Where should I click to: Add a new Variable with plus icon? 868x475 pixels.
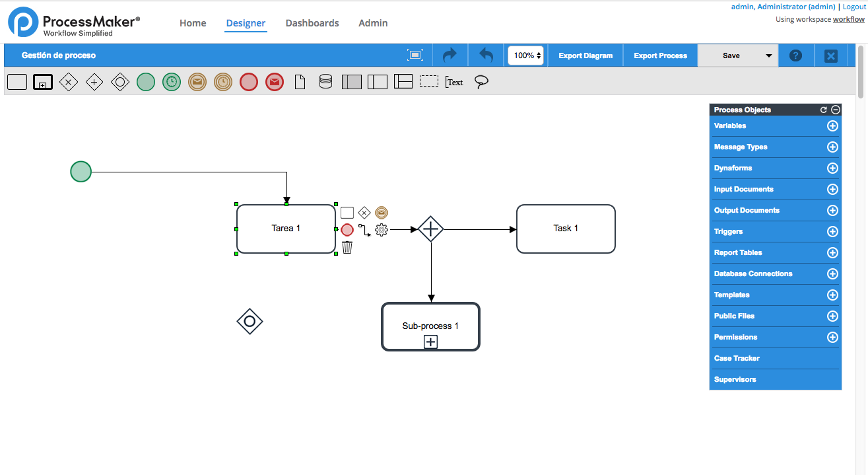pyautogui.click(x=832, y=126)
